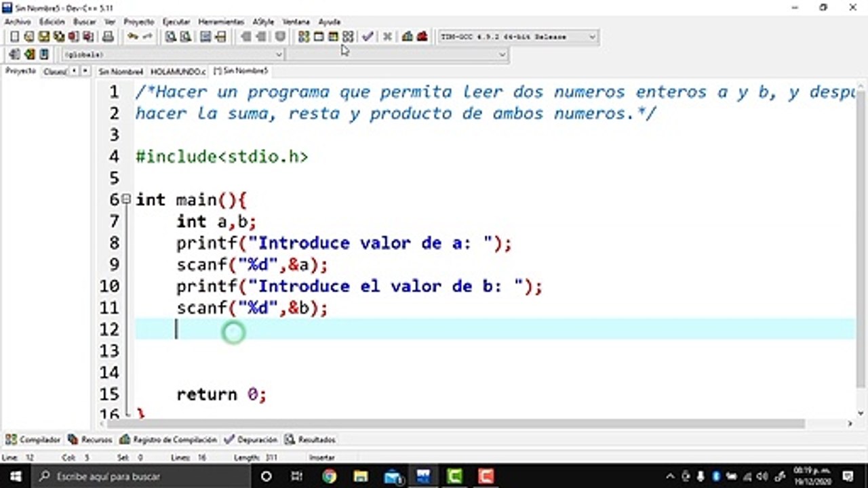The height and width of the screenshot is (488, 868).
Task: Open the Ver menu
Action: click(110, 22)
